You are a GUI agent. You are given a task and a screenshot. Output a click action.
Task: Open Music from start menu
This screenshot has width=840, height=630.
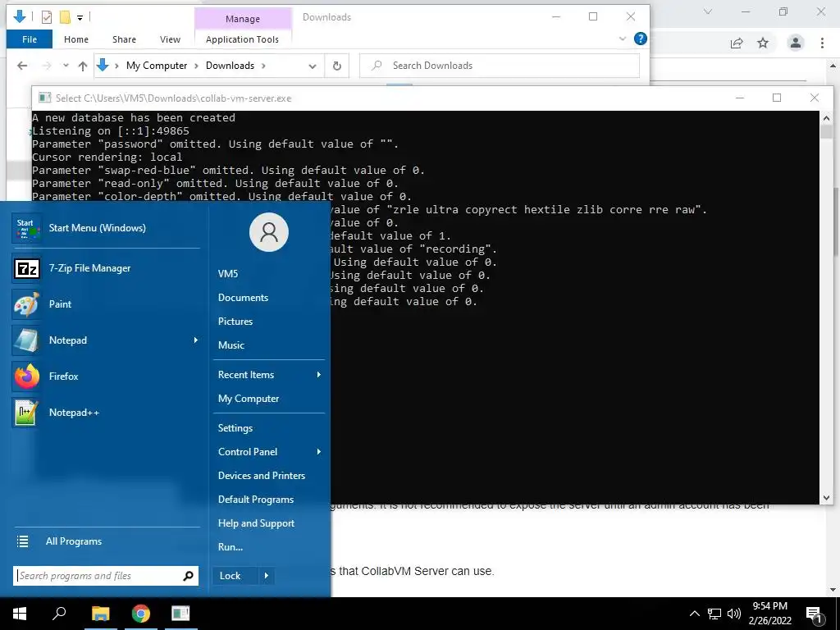[x=231, y=345]
